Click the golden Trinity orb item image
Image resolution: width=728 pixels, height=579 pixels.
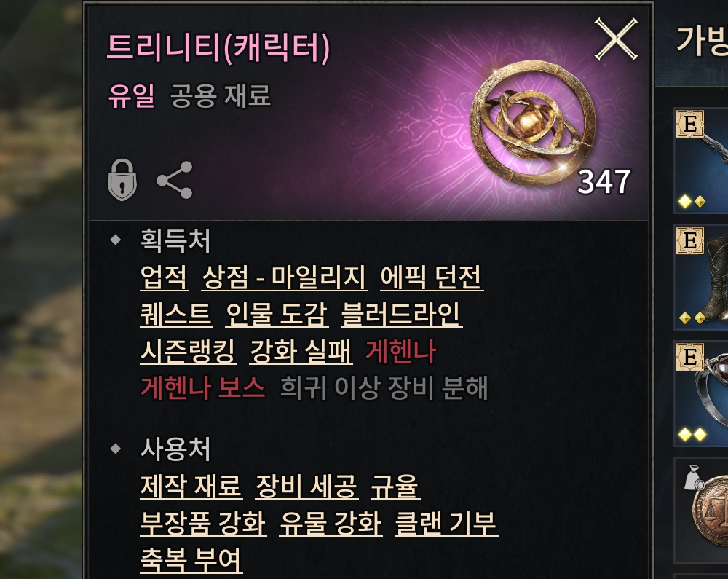533,123
